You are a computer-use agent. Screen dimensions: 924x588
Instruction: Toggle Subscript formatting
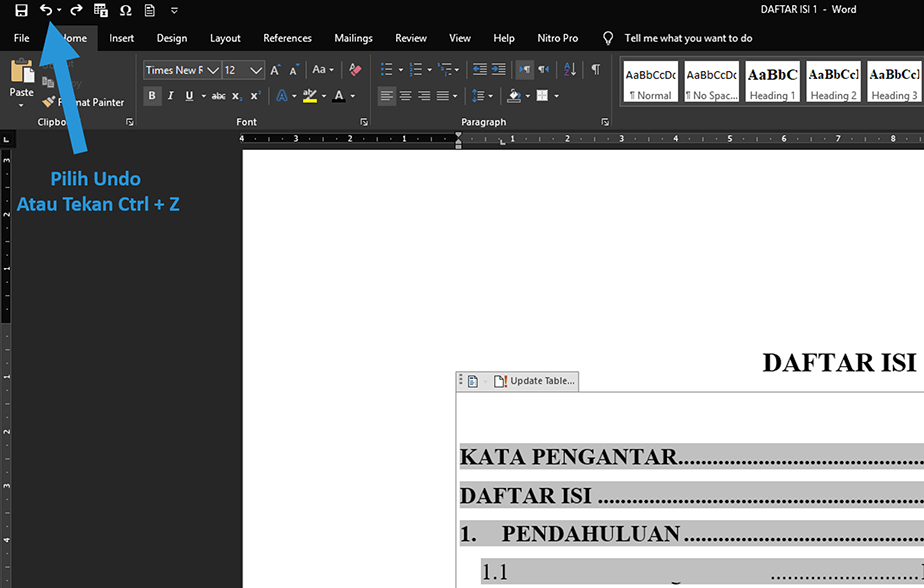click(236, 96)
